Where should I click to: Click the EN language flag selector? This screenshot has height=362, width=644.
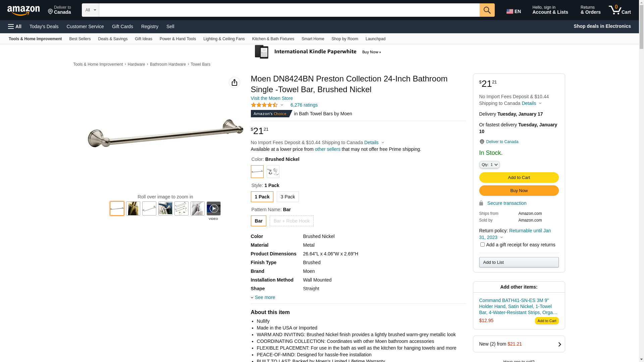[514, 11]
